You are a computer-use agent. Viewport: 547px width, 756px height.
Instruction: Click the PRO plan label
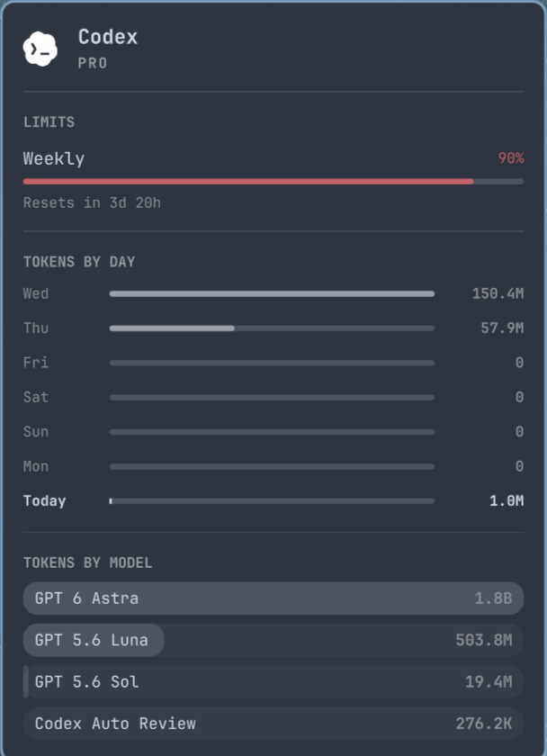[x=93, y=63]
